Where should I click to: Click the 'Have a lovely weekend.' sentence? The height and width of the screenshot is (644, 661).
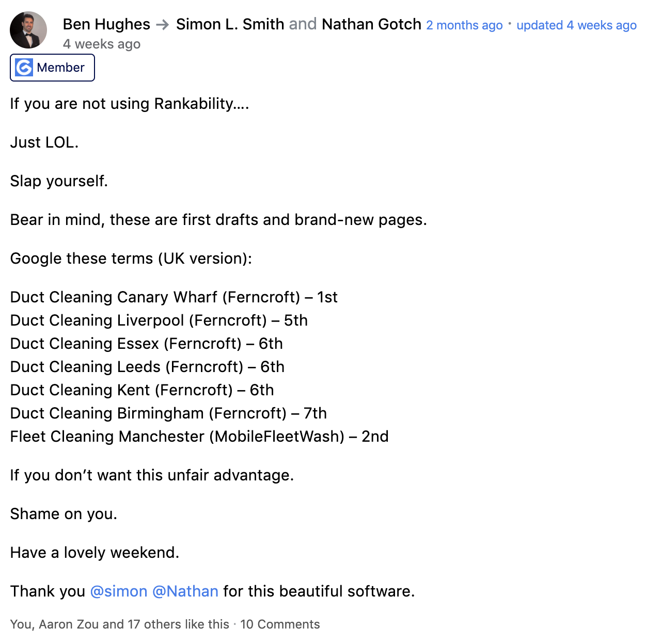point(95,553)
